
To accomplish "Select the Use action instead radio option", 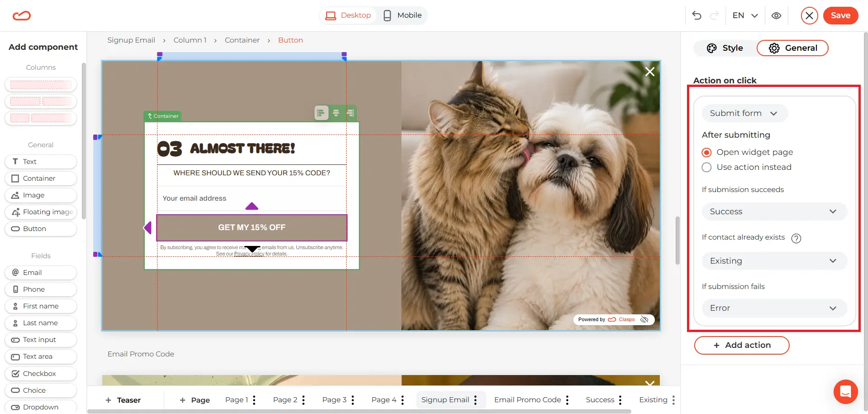I will point(706,168).
